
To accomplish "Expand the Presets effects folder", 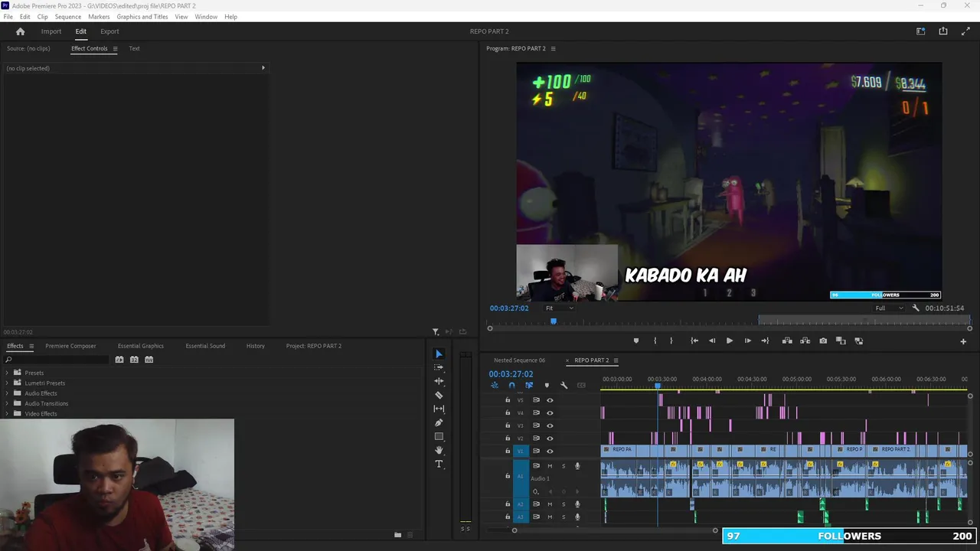I will pos(7,373).
